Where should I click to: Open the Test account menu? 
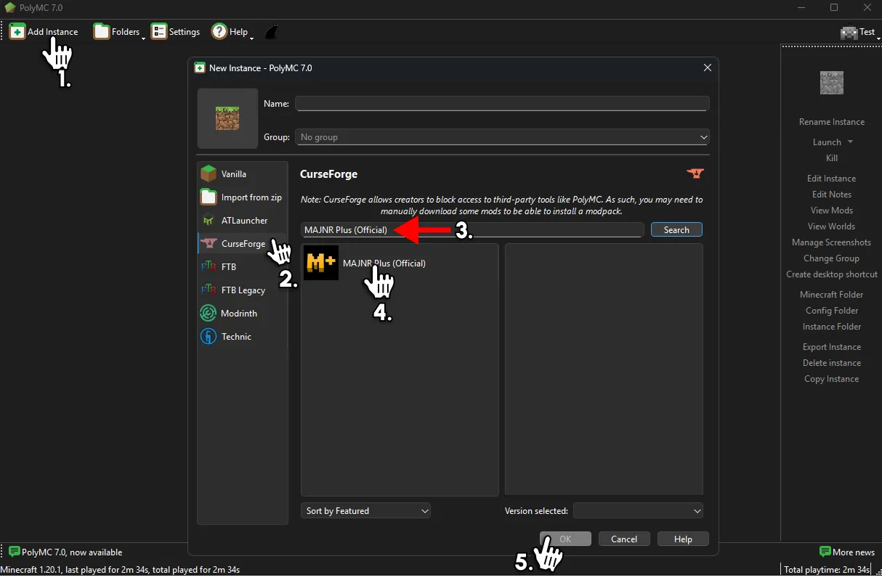point(859,32)
